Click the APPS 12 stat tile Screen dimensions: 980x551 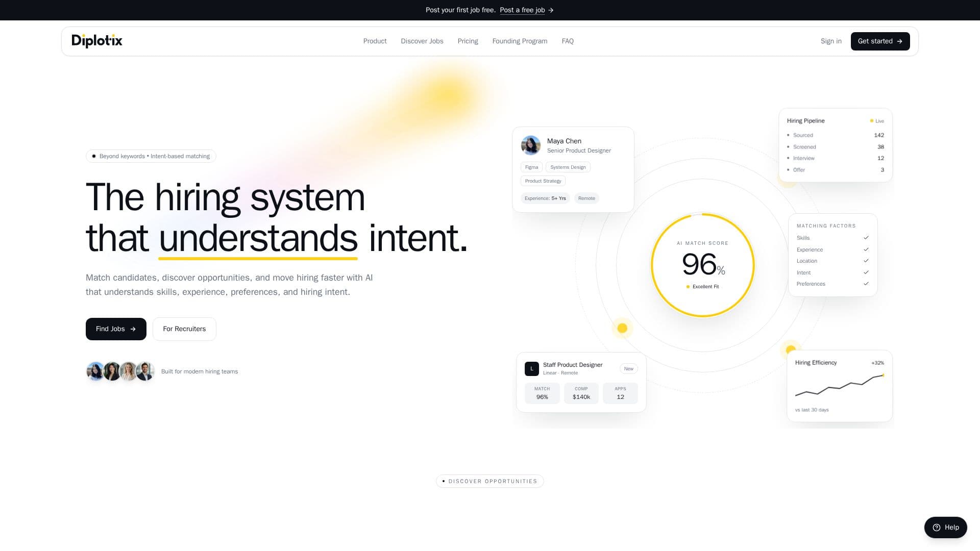[620, 393]
